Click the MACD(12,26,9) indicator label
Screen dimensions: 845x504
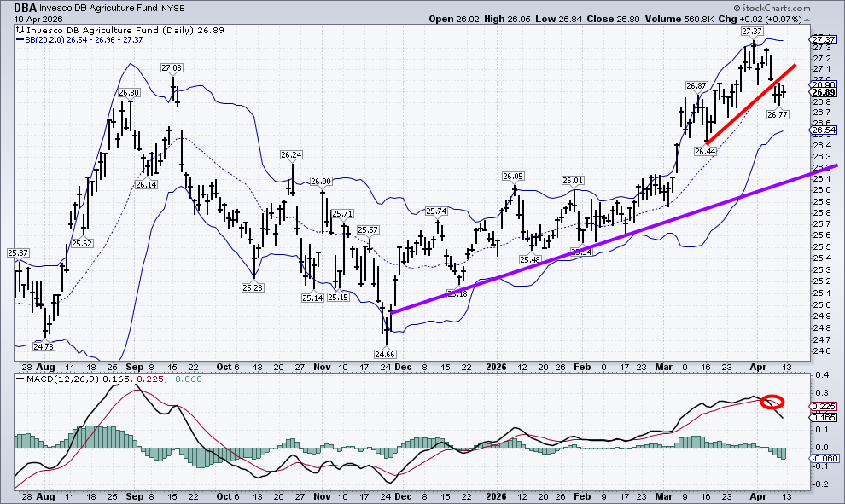51,380
